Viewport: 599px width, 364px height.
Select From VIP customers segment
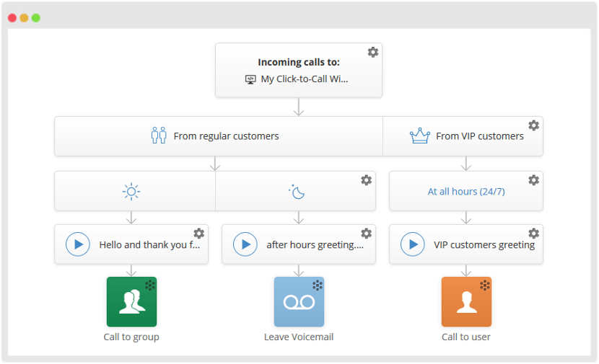tap(463, 136)
